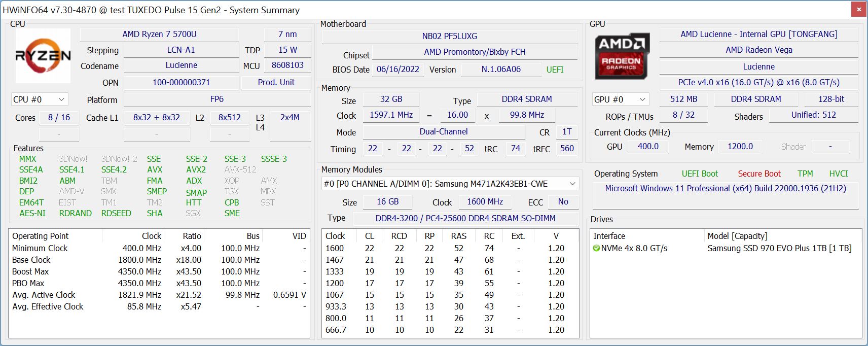Screen dimensions: 868x346
Task: Click the GPU memory size 512 MB
Action: pos(683,99)
